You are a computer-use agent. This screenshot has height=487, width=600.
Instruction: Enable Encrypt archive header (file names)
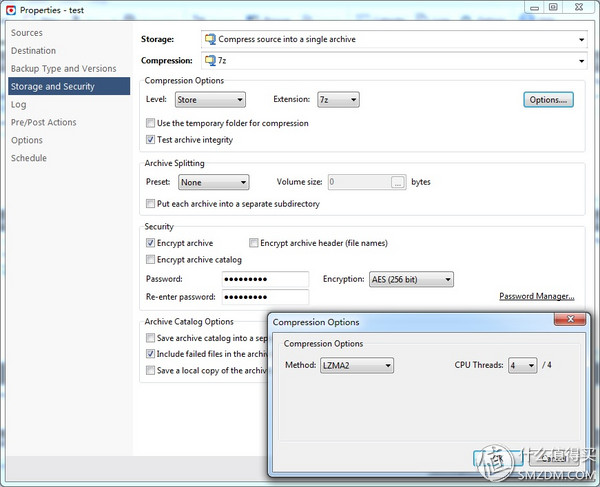tap(254, 243)
